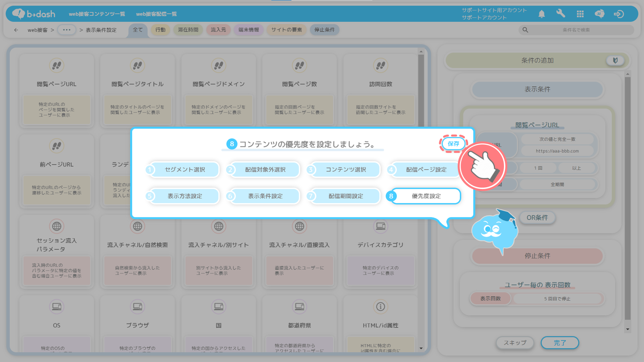Go back with the left arrow
This screenshot has height=362, width=644.
click(x=16, y=30)
